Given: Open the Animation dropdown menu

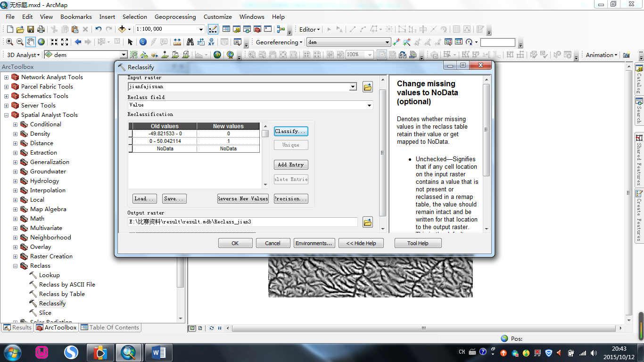Looking at the screenshot, I should point(602,55).
